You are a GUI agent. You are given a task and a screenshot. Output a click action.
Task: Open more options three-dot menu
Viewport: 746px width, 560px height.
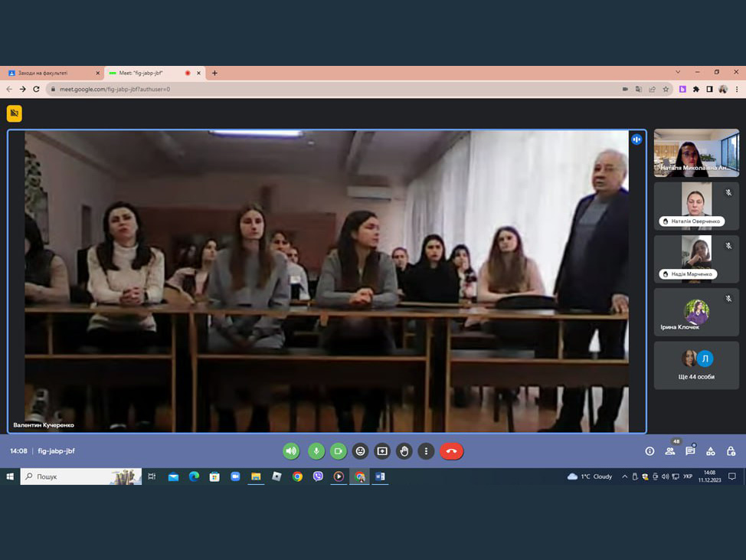(427, 451)
